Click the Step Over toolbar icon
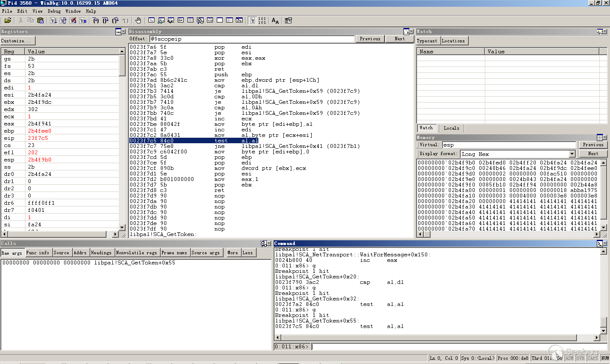610x364 pixels. 106,20
